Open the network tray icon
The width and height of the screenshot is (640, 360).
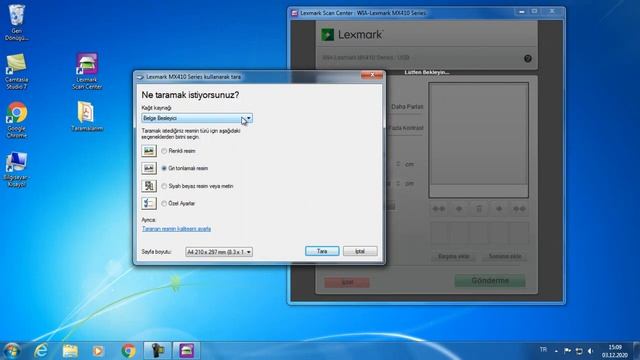coord(579,351)
